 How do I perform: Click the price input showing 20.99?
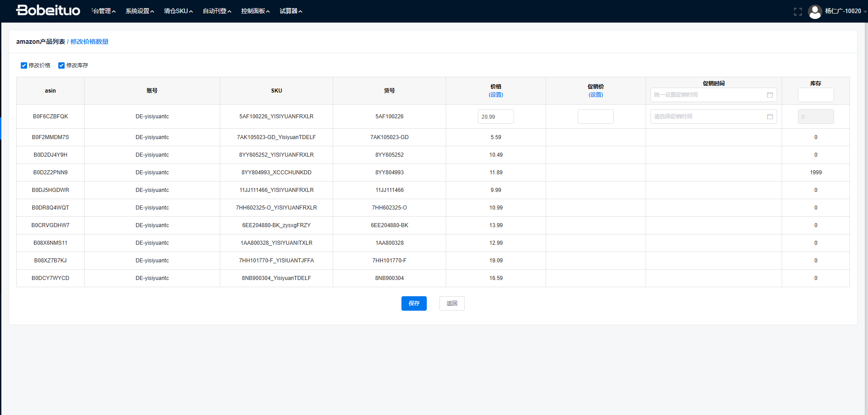click(495, 117)
